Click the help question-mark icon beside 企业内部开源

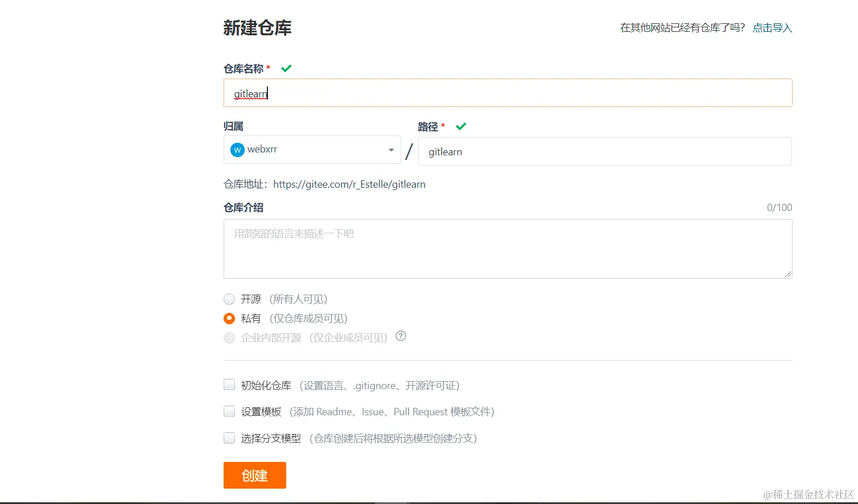click(401, 336)
